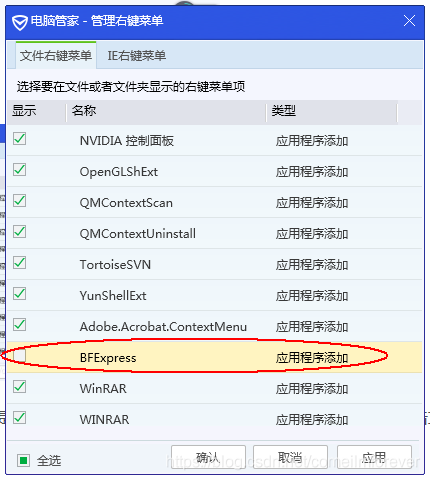Click 应用程序添加 type in BFExpress row
Image resolution: width=430 pixels, height=480 pixels.
coord(312,358)
